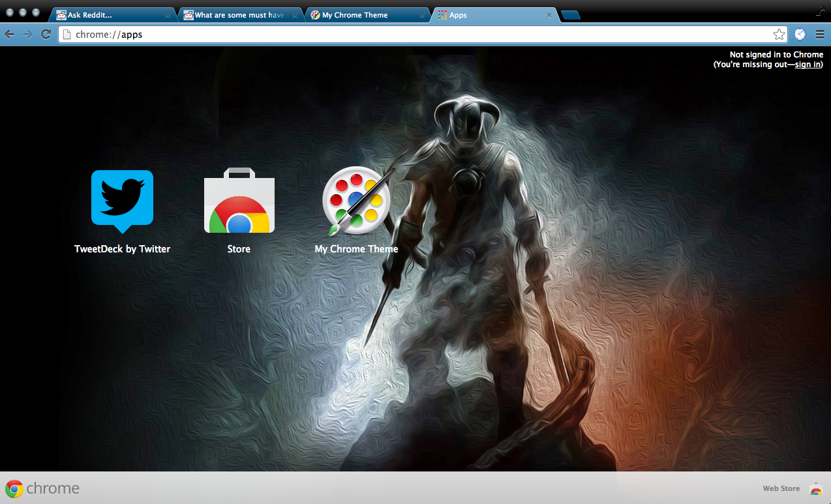Reload the current page
The height and width of the screenshot is (504, 831).
46,34
